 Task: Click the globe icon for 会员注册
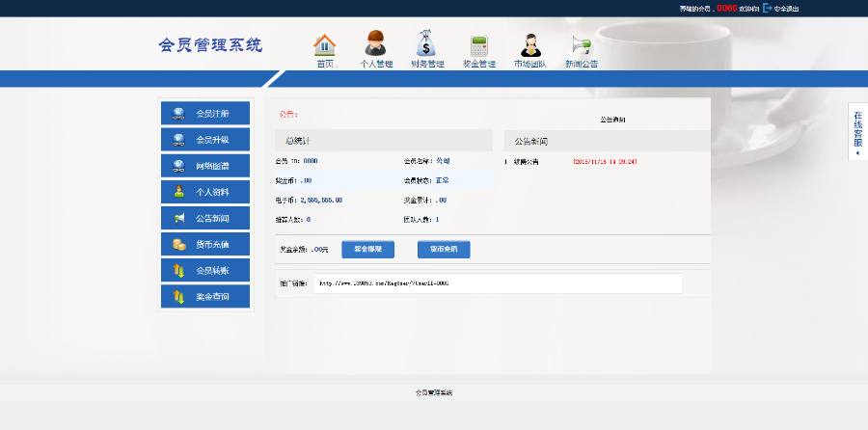(178, 114)
